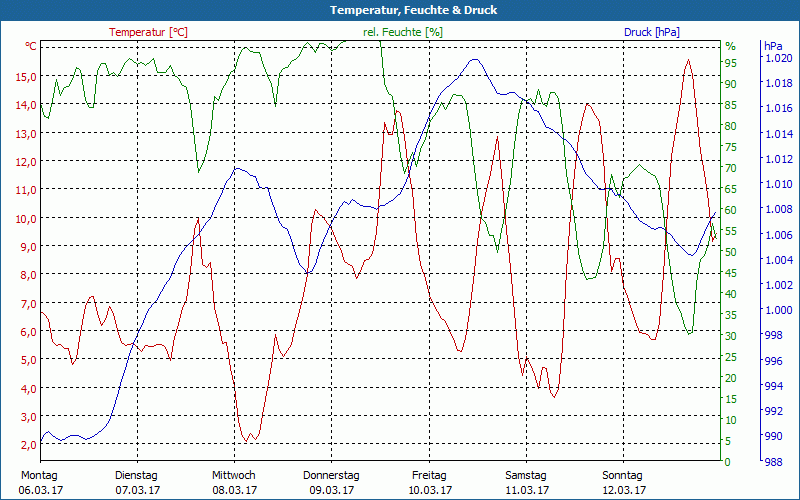Choose the "Donnerstag 09.03.17" date label

click(x=331, y=483)
